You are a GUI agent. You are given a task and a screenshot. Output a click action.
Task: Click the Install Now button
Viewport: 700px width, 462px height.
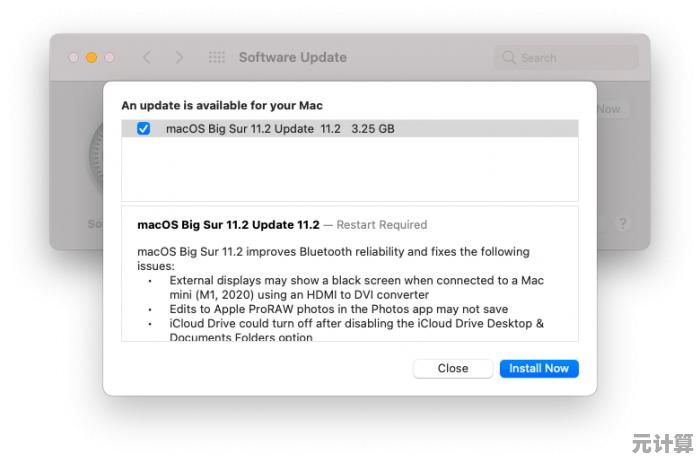(x=538, y=368)
